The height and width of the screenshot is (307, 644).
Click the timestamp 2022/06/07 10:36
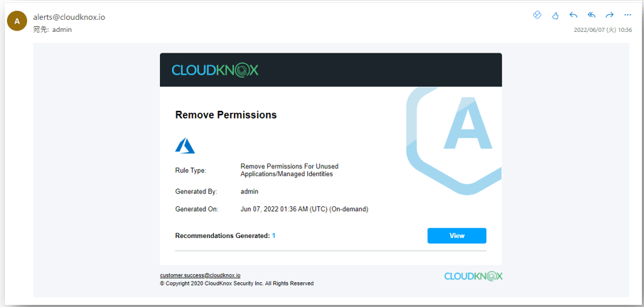coord(603,30)
